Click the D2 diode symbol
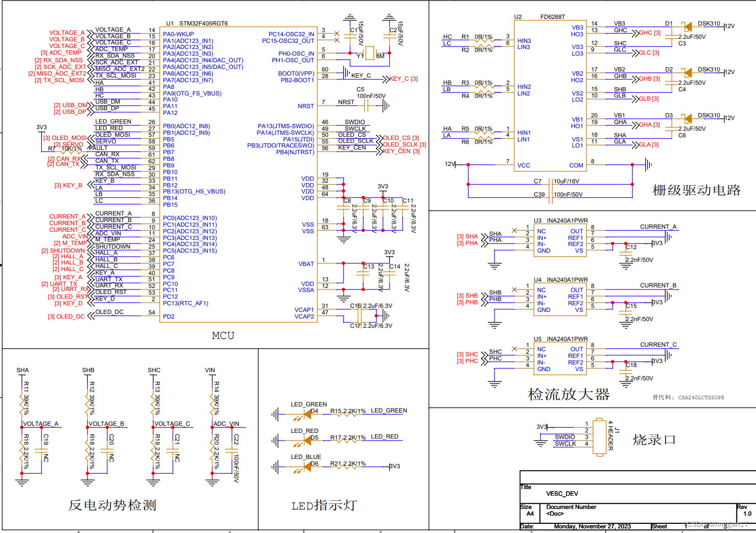Viewport: 756px width, 533px height. (688, 72)
